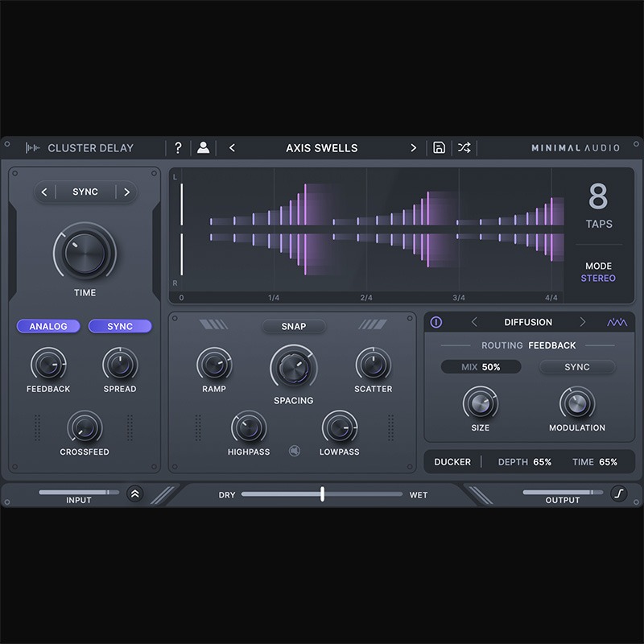Open the user account icon
Image resolution: width=644 pixels, height=644 pixels.
pyautogui.click(x=203, y=147)
